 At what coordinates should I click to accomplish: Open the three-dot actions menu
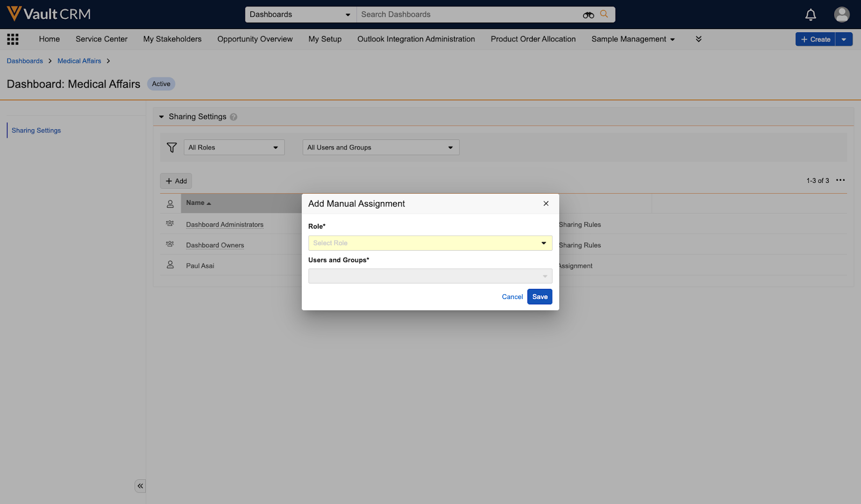(841, 180)
